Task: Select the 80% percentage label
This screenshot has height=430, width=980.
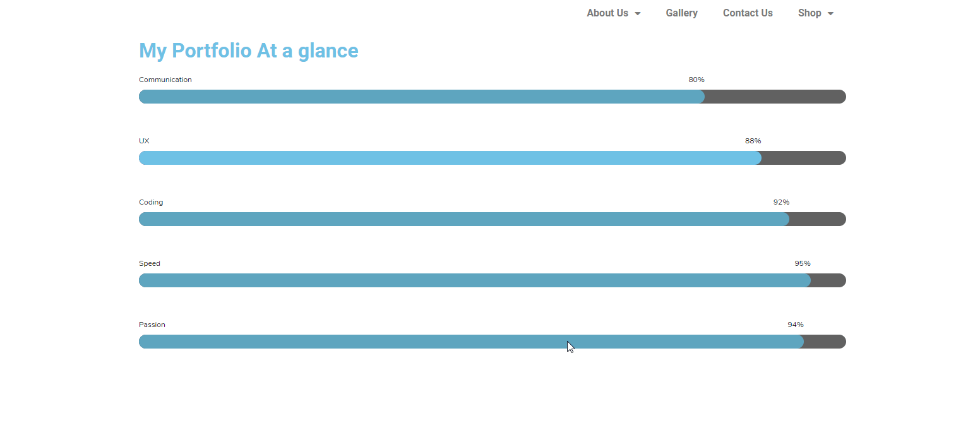Action: (696, 80)
